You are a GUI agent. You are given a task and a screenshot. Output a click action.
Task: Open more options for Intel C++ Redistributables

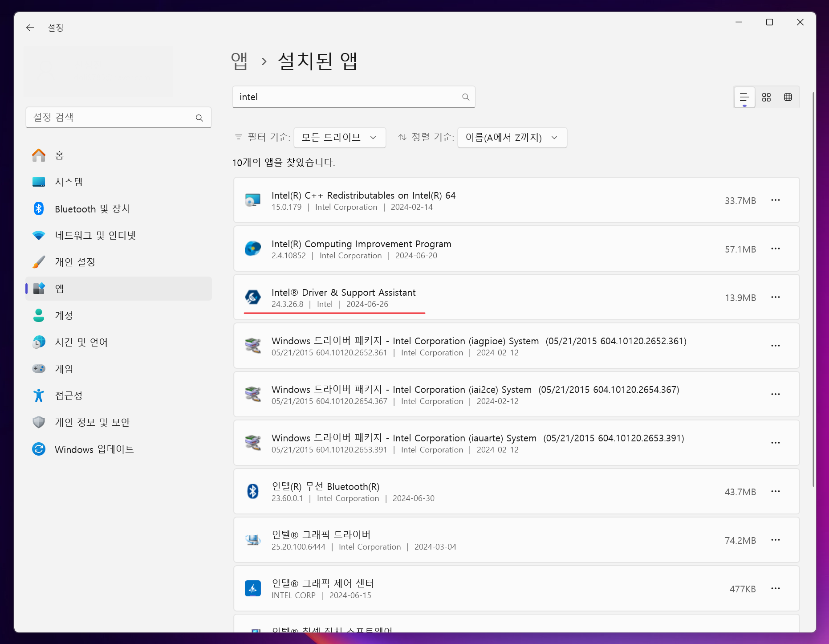click(776, 200)
